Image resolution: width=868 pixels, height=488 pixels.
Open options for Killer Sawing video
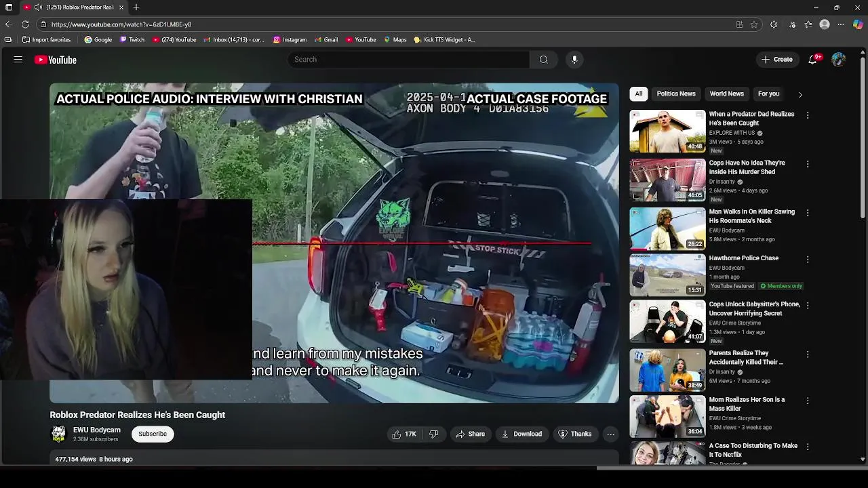pos(808,213)
